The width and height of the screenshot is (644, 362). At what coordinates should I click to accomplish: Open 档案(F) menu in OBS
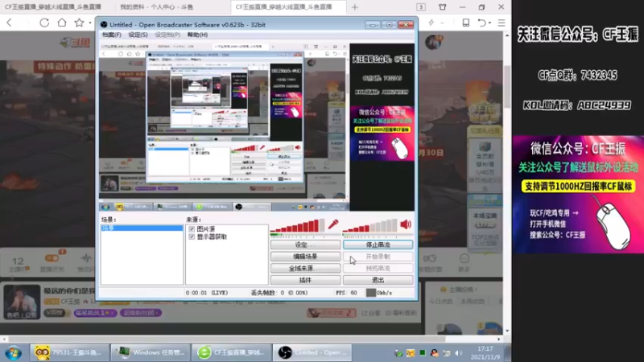click(111, 35)
